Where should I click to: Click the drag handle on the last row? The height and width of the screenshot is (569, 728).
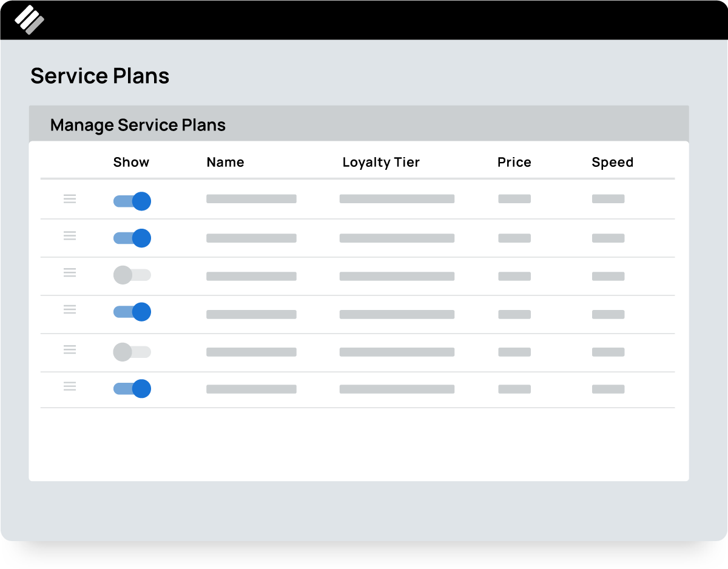coord(70,386)
